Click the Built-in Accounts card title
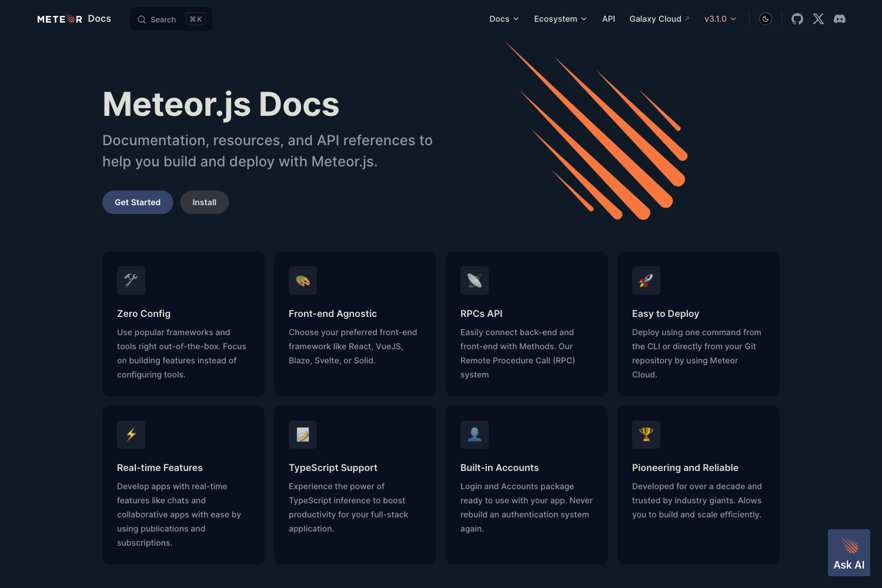 pos(499,468)
